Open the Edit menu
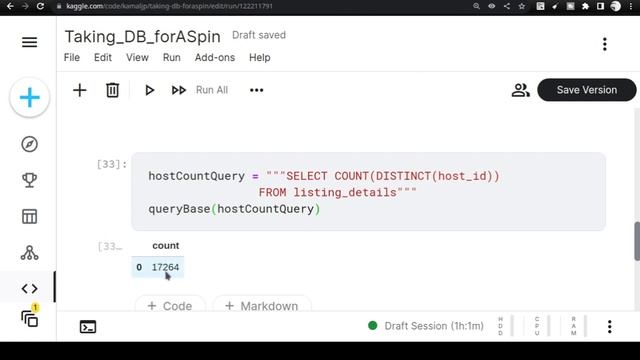Screen dimensions: 640x360 [103, 58]
